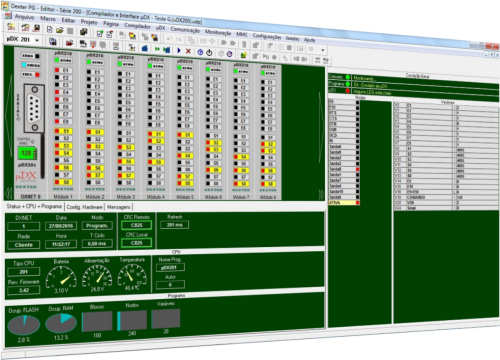Click the red folder icon beside µDX selector
The image size is (500, 360).
click(69, 43)
